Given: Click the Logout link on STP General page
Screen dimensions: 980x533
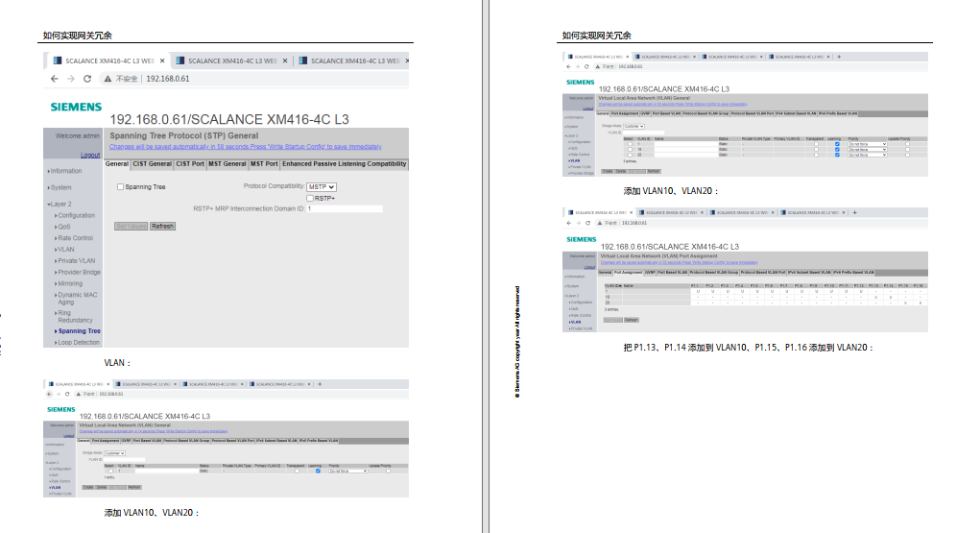Looking at the screenshot, I should coord(90,156).
